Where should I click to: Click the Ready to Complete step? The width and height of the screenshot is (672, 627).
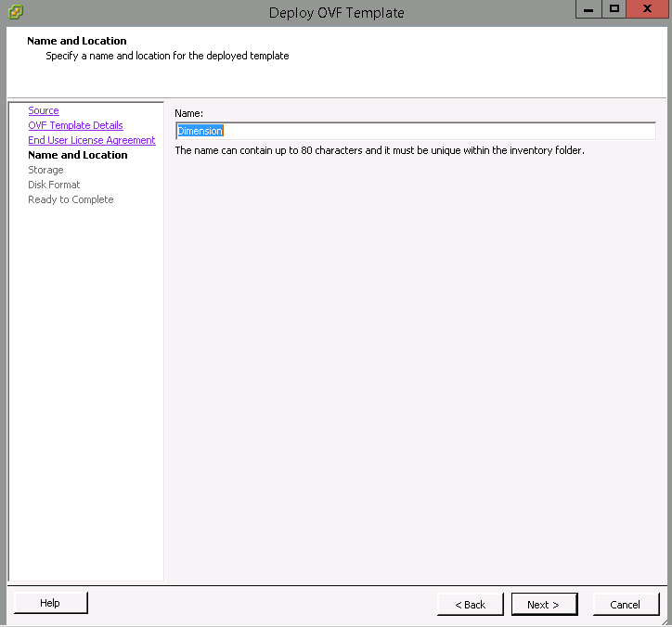[x=71, y=199]
